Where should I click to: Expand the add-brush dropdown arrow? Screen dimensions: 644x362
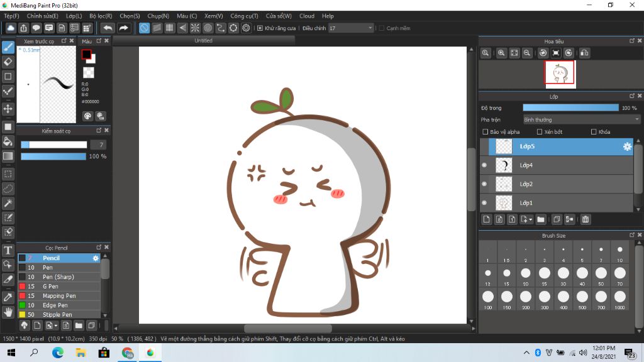tap(56, 326)
